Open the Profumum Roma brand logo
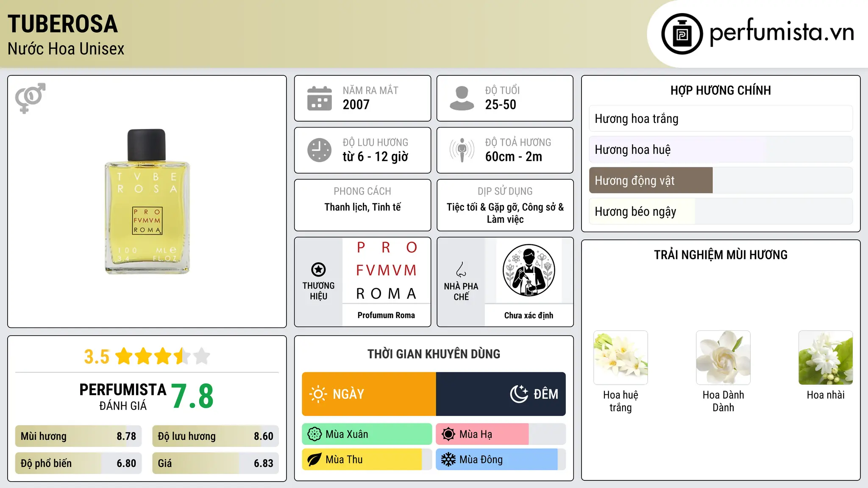 (386, 270)
